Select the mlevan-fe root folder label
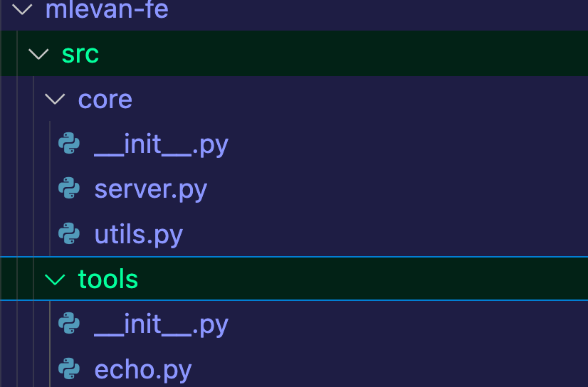This screenshot has height=387, width=588. [x=106, y=10]
